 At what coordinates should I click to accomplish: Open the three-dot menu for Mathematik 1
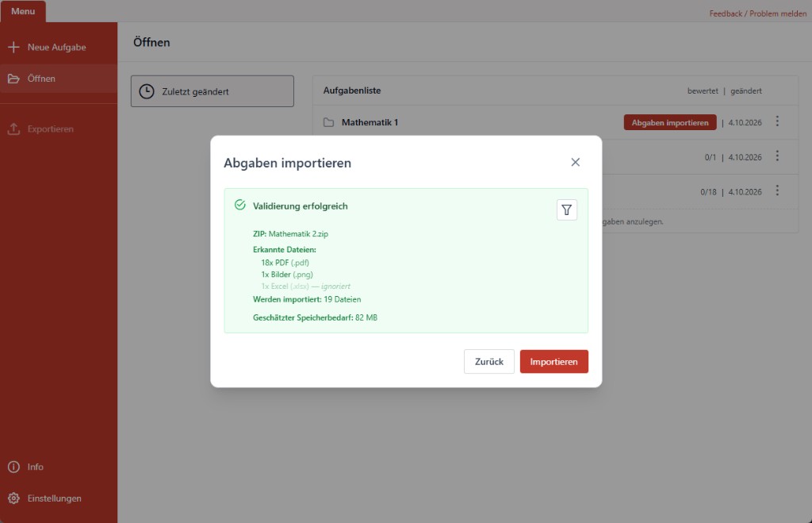777,121
